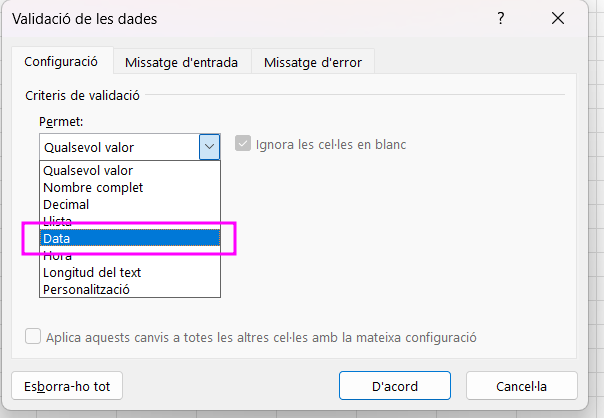Click the Cancel·la button
The height and width of the screenshot is (418, 604).
coord(522,386)
